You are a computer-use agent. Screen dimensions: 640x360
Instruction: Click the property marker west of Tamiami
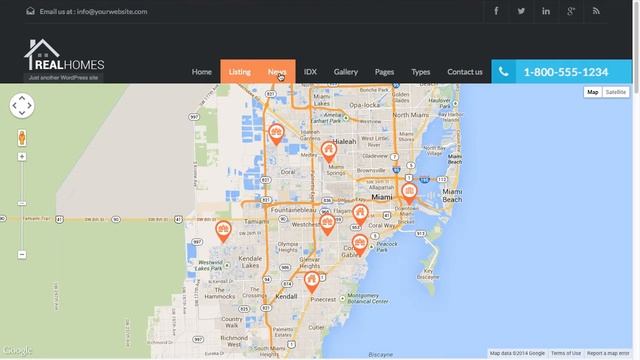[223, 231]
